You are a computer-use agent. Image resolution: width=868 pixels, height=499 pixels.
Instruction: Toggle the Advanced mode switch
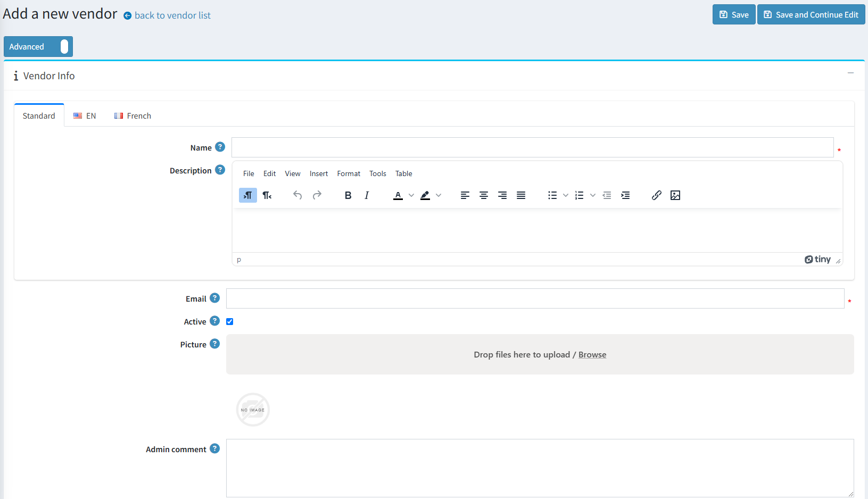pyautogui.click(x=64, y=47)
